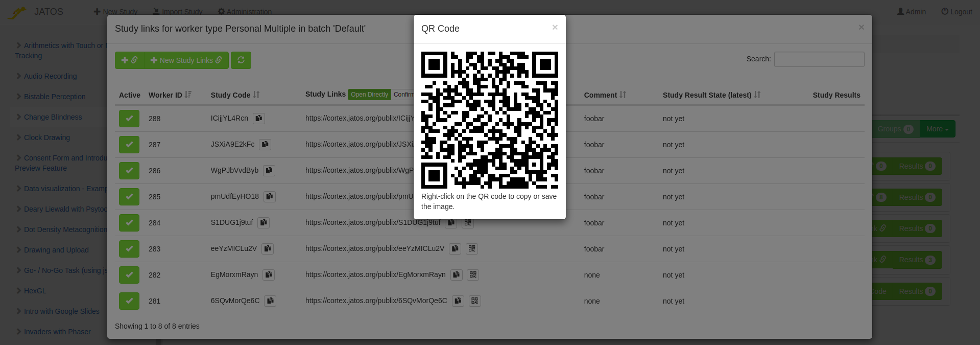980x345 pixels.
Task: Expand Invaders with Phaser study
Action: pos(19,332)
